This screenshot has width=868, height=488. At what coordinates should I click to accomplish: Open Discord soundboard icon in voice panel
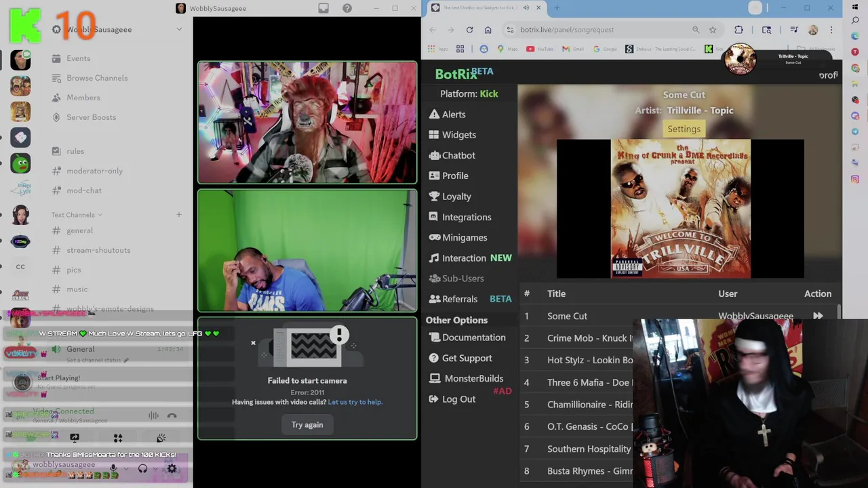tap(161, 438)
